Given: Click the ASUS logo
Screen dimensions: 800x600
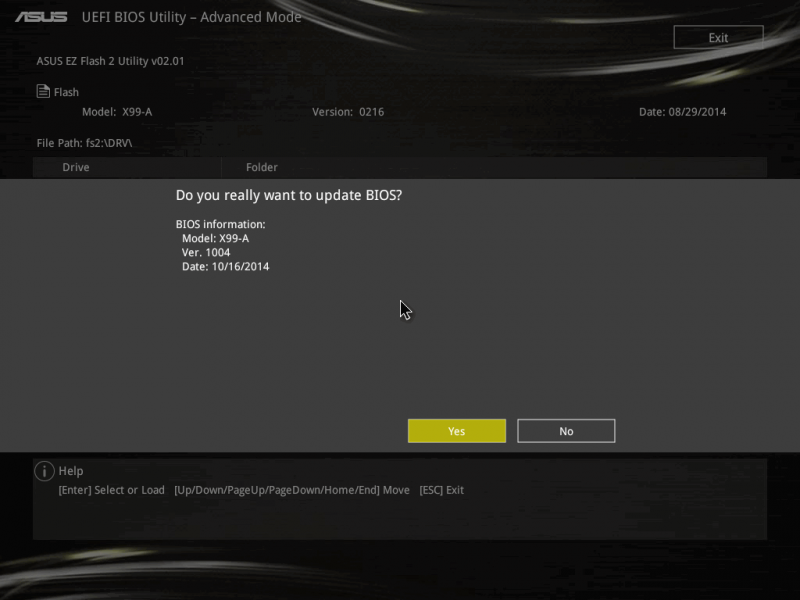Looking at the screenshot, I should [x=41, y=17].
